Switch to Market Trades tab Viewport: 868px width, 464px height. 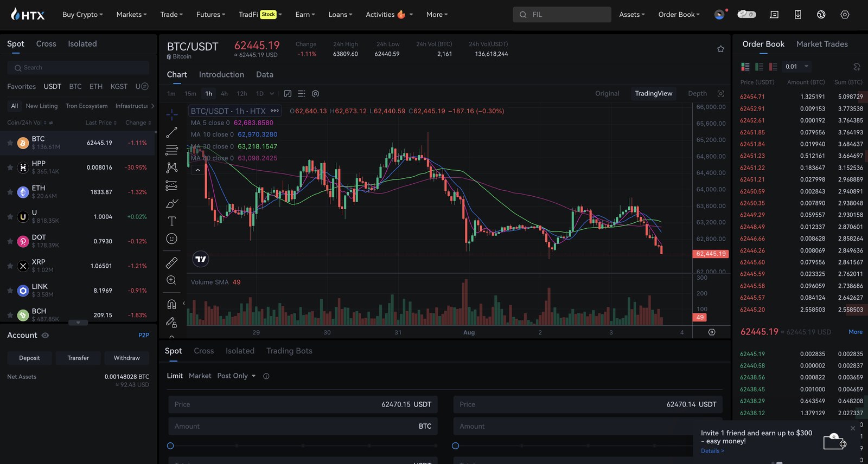point(822,44)
